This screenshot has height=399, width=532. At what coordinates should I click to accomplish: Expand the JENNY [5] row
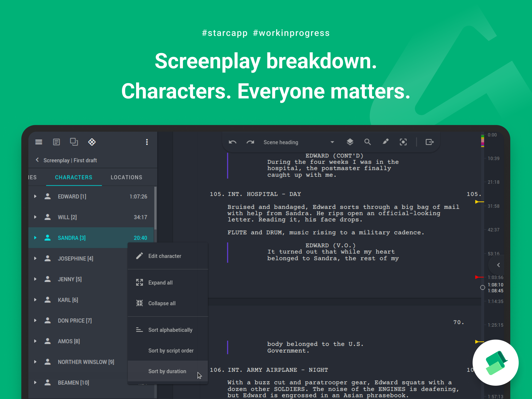pyautogui.click(x=35, y=279)
